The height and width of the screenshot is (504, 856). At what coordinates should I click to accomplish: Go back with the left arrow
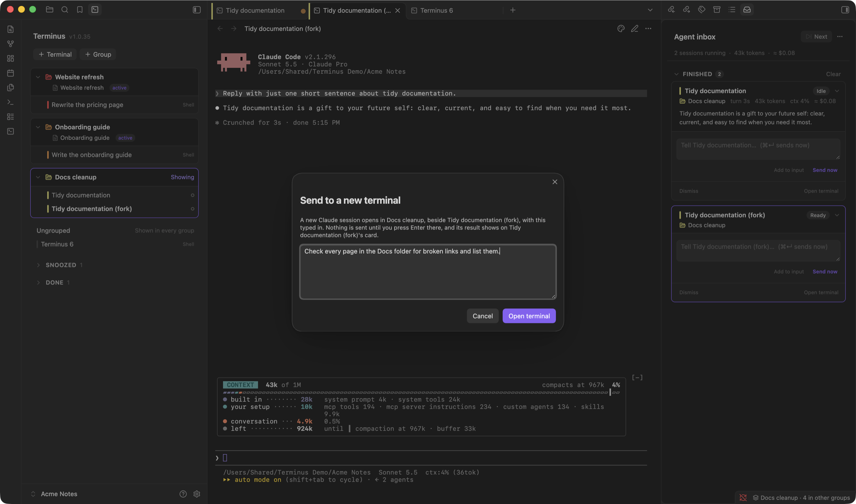(220, 29)
